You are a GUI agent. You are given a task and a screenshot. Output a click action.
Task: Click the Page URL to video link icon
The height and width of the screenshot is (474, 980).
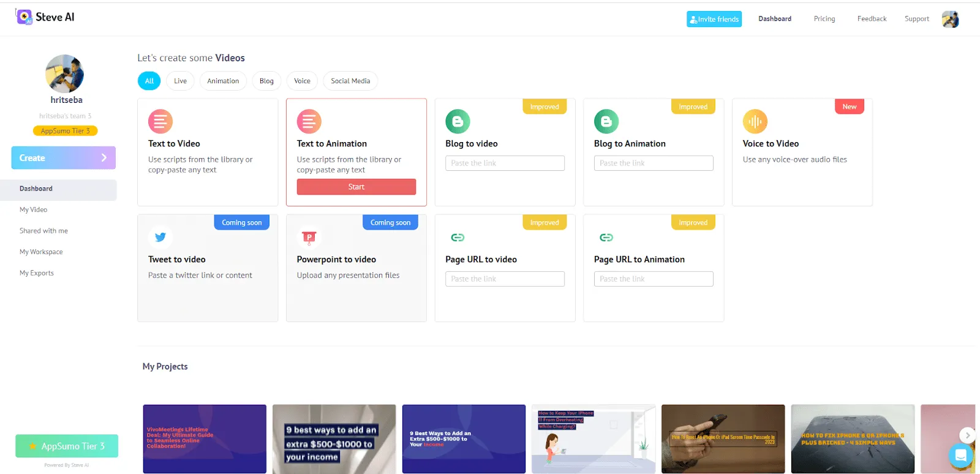tap(458, 237)
